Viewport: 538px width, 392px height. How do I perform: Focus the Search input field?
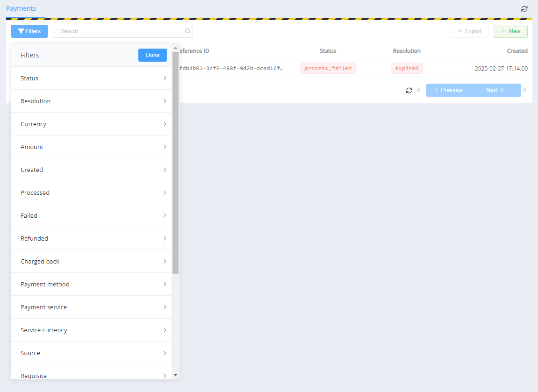click(x=119, y=31)
